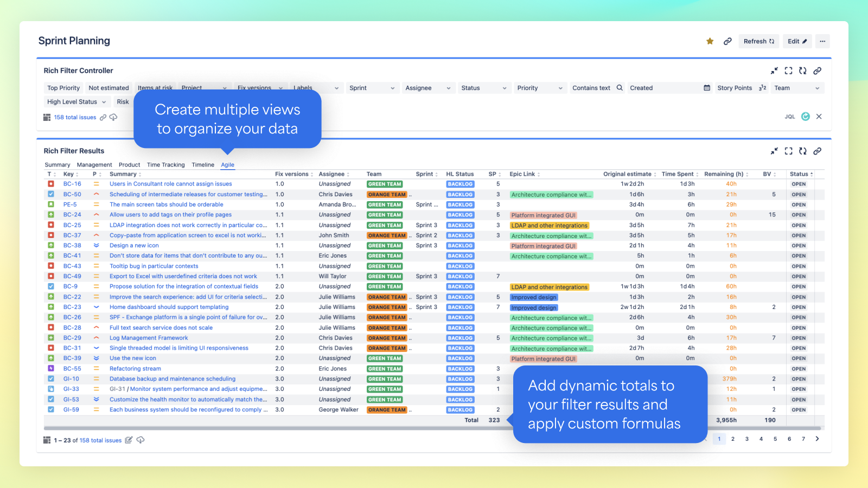Maximize the Rich Filter Controller gadget
This screenshot has width=868, height=488.
pos(788,70)
